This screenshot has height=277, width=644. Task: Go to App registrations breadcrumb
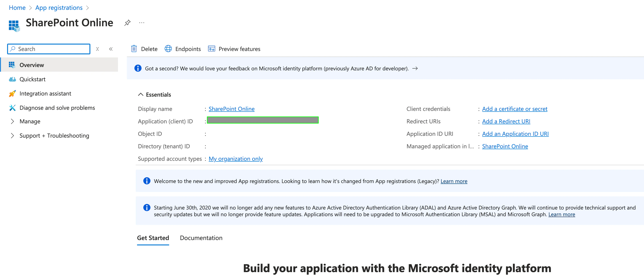59,8
